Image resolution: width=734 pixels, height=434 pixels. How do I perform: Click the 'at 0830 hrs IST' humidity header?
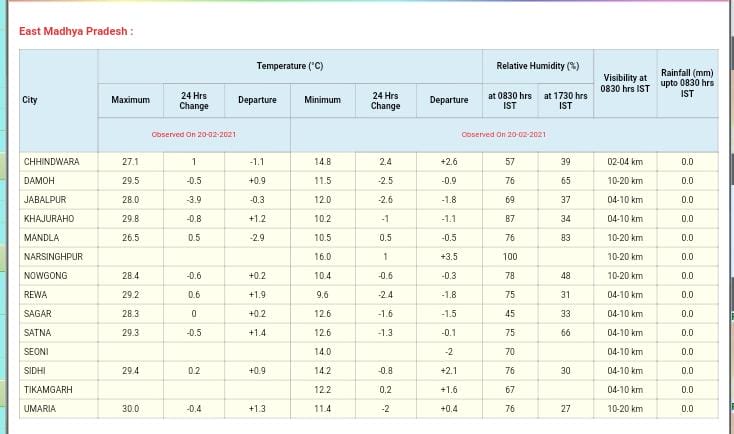510,100
